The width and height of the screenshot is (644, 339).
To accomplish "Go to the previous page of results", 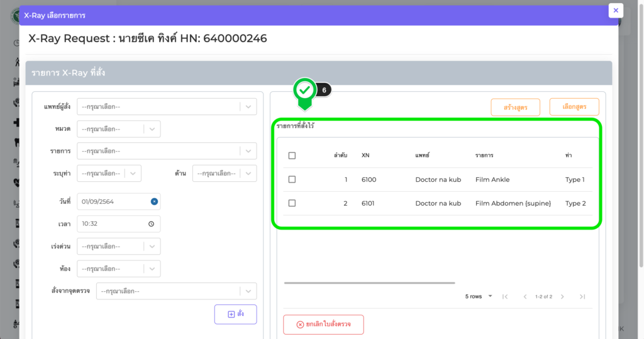I will click(525, 297).
